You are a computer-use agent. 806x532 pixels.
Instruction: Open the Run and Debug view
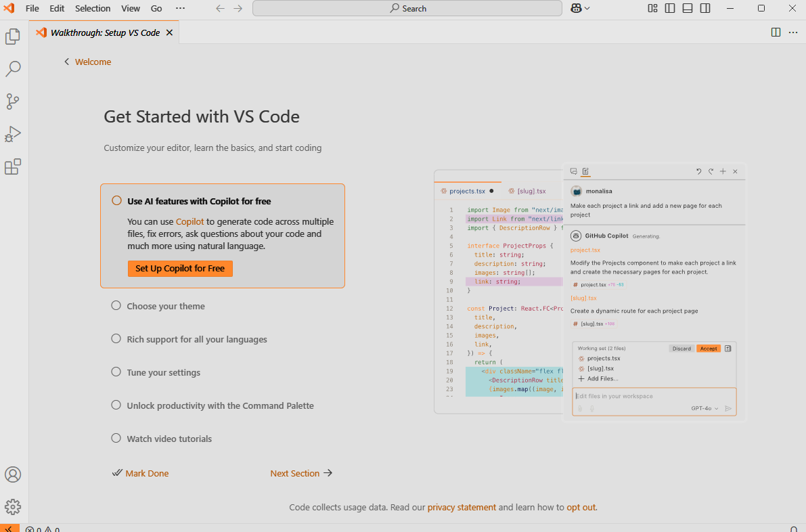point(13,134)
